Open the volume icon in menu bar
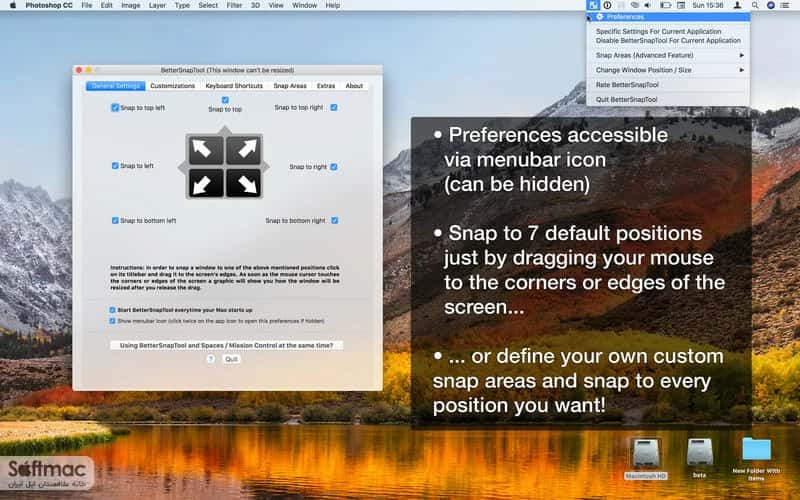800x500 pixels. [647, 5]
